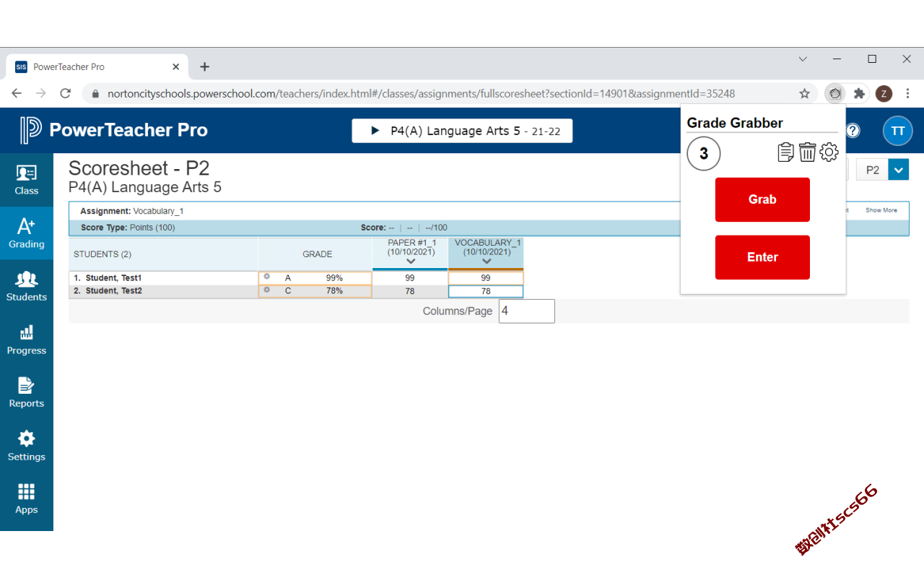Open the Chrome profile avatar Z
The height and width of the screenshot is (578, 924).
point(884,93)
